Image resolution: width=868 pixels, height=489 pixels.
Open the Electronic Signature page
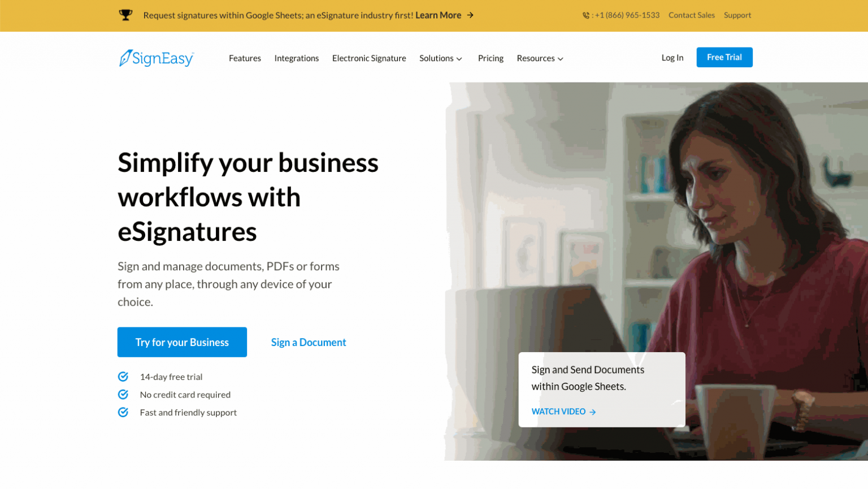point(369,58)
